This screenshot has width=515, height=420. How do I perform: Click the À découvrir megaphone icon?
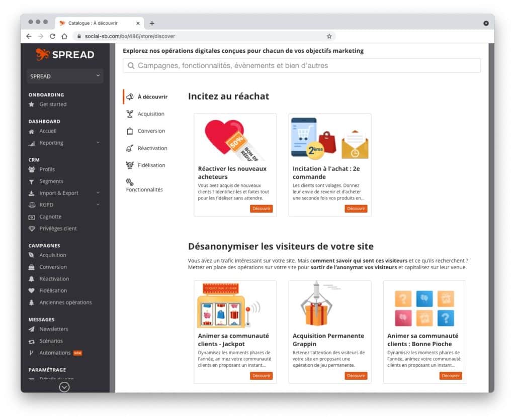[130, 97]
